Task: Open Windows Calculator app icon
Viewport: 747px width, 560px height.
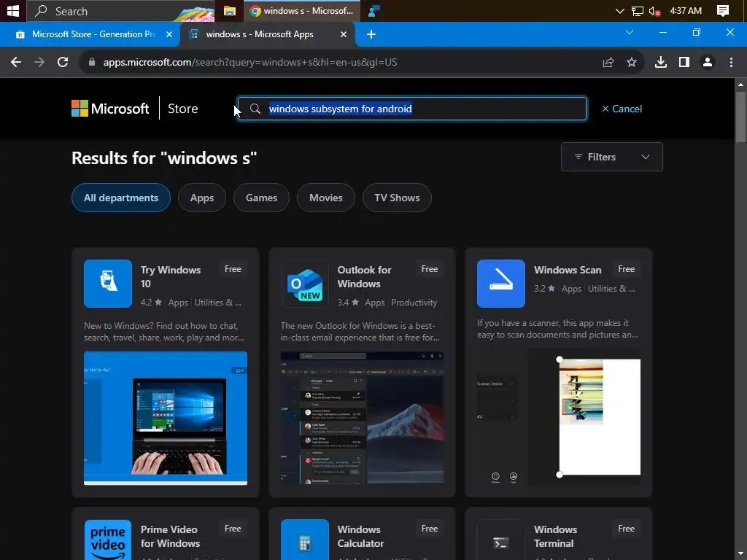Action: 304,540
